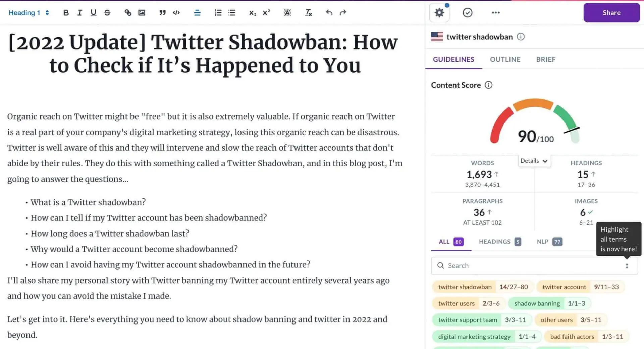Click the purple Share button

(x=611, y=13)
